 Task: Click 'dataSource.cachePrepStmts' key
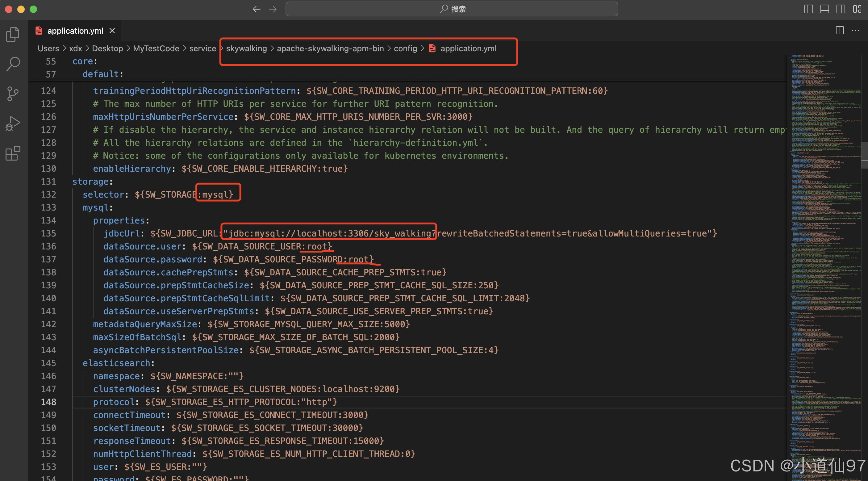pos(168,272)
